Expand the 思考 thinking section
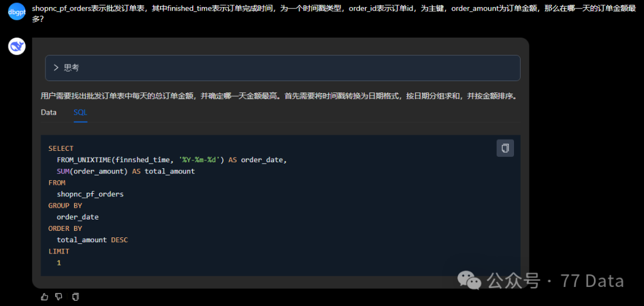The width and height of the screenshot is (644, 306). (x=283, y=68)
